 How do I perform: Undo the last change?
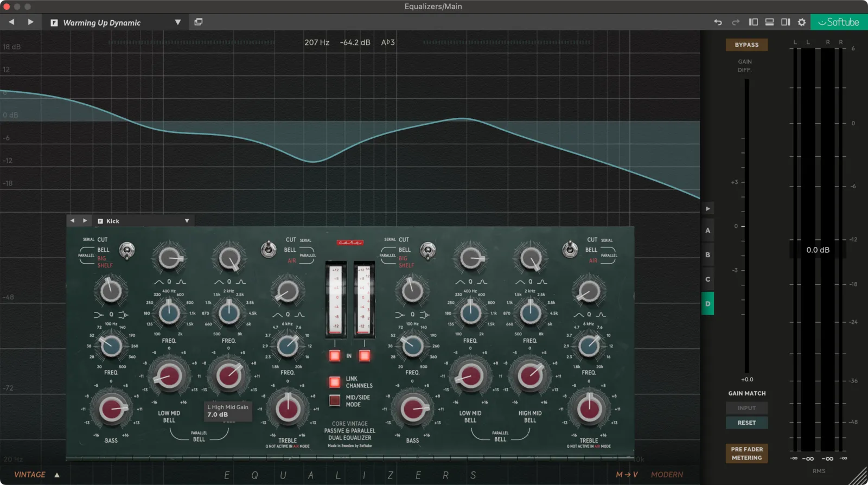point(718,22)
